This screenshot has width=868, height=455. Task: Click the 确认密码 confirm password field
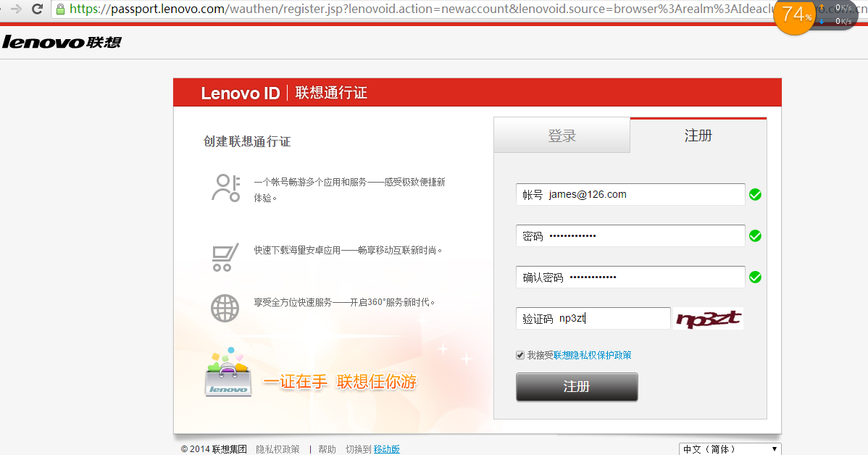pyautogui.click(x=630, y=277)
